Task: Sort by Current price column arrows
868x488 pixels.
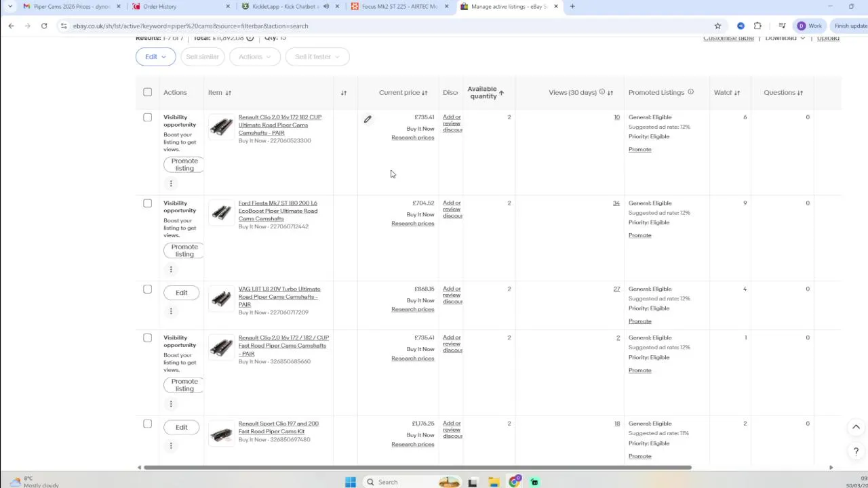Action: pyautogui.click(x=425, y=93)
